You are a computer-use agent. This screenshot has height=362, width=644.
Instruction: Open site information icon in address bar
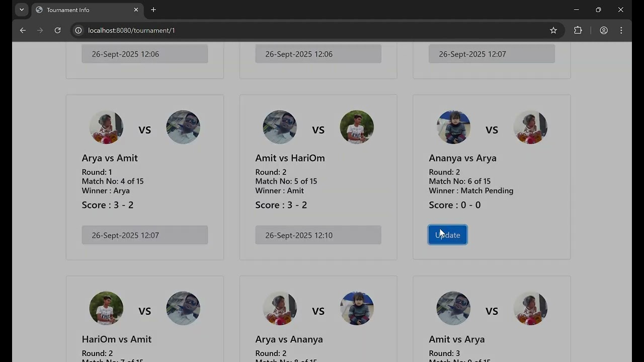point(78,30)
